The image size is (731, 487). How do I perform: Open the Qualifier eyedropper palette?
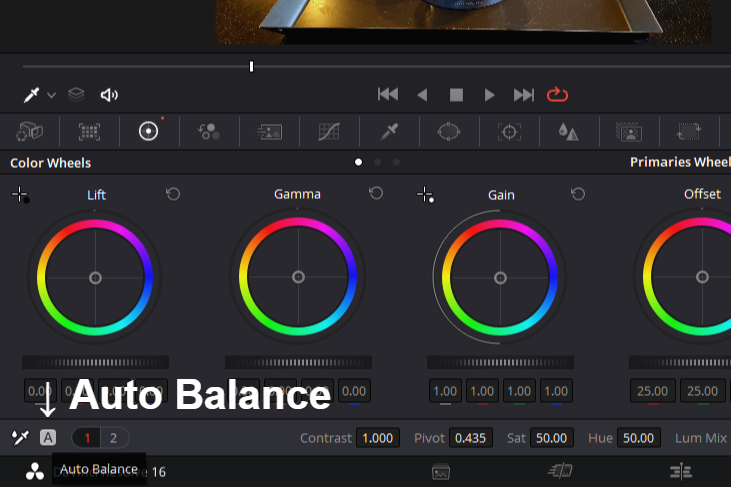tap(389, 132)
